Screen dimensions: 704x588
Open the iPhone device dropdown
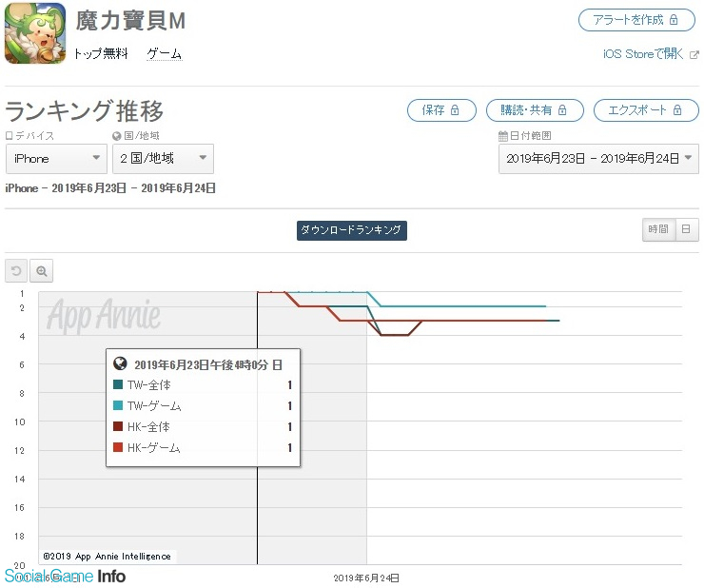(x=56, y=159)
